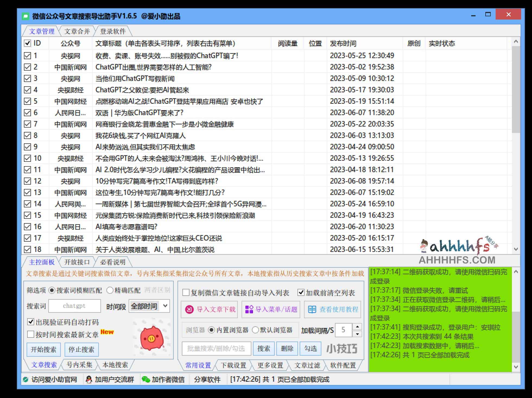
Task: Check 复制微信文章链接自动导入列表
Action: pos(186,293)
